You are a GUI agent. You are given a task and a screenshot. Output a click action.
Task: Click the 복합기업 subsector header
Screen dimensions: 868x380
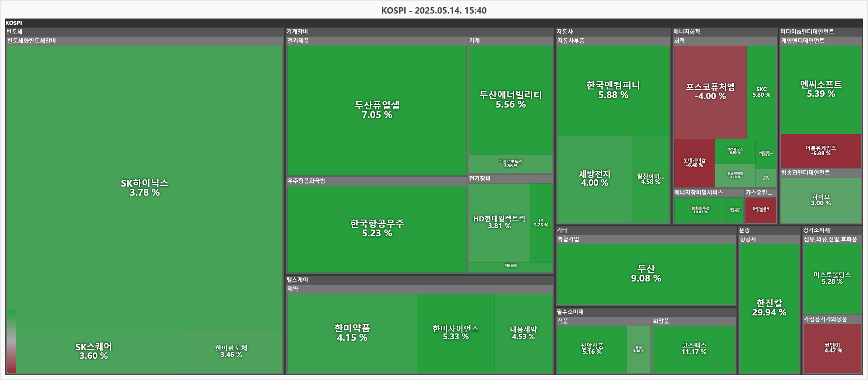(x=646, y=239)
